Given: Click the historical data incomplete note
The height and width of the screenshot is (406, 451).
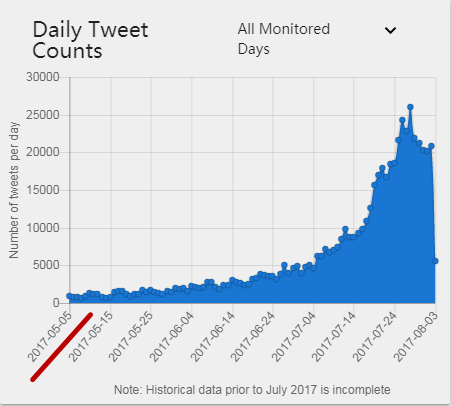Looking at the screenshot, I should point(252,389).
